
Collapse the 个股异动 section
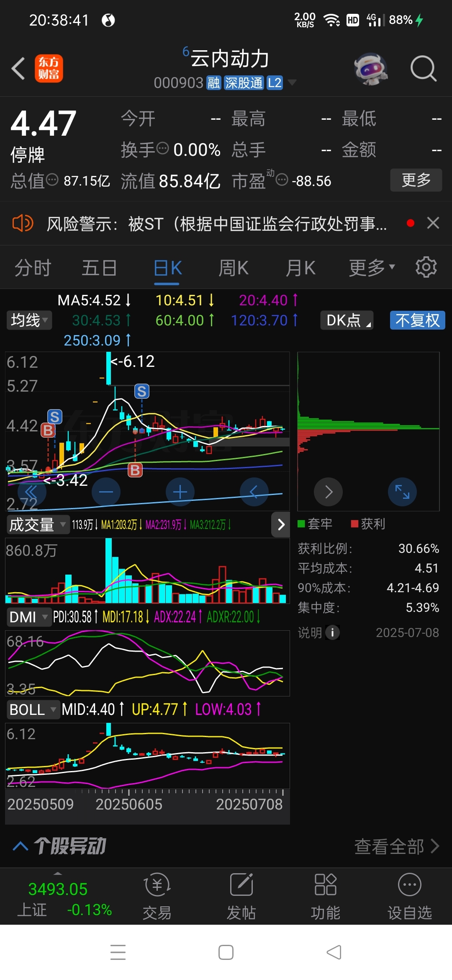[x=20, y=846]
